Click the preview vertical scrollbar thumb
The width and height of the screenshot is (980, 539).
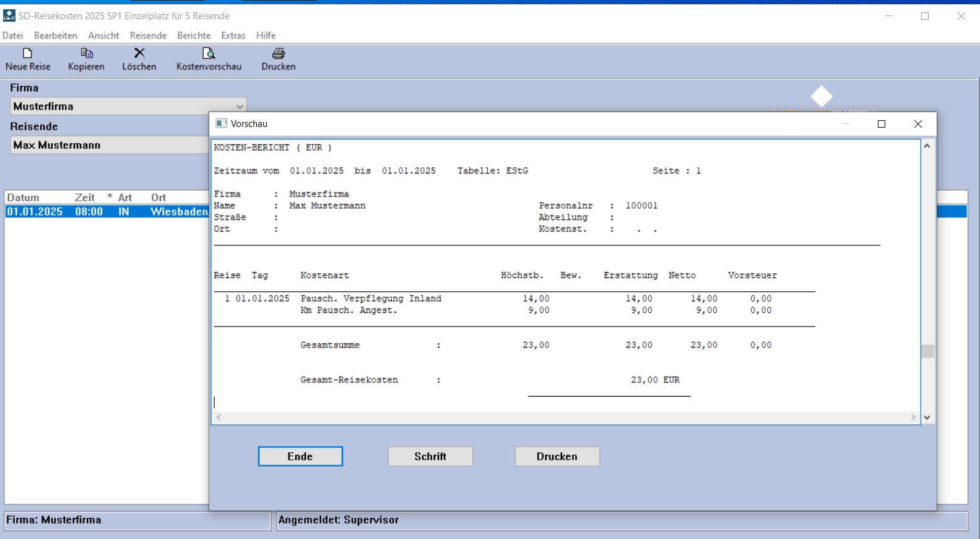pyautogui.click(x=927, y=351)
